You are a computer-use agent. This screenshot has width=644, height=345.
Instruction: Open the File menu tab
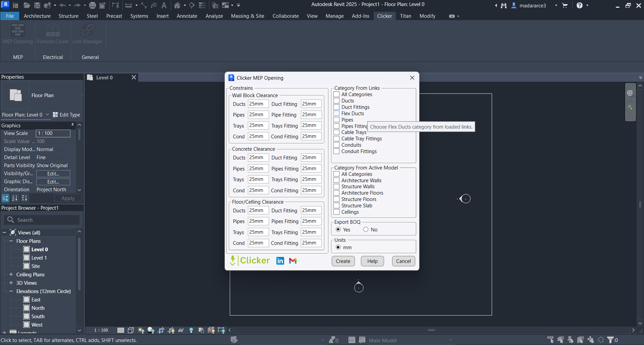click(10, 16)
